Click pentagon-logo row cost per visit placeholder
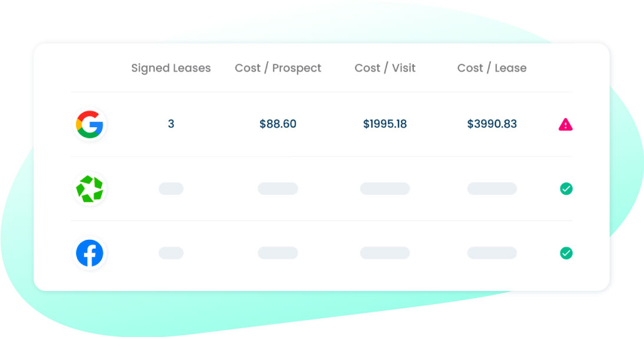This screenshot has width=644, height=337. pyautogui.click(x=385, y=189)
